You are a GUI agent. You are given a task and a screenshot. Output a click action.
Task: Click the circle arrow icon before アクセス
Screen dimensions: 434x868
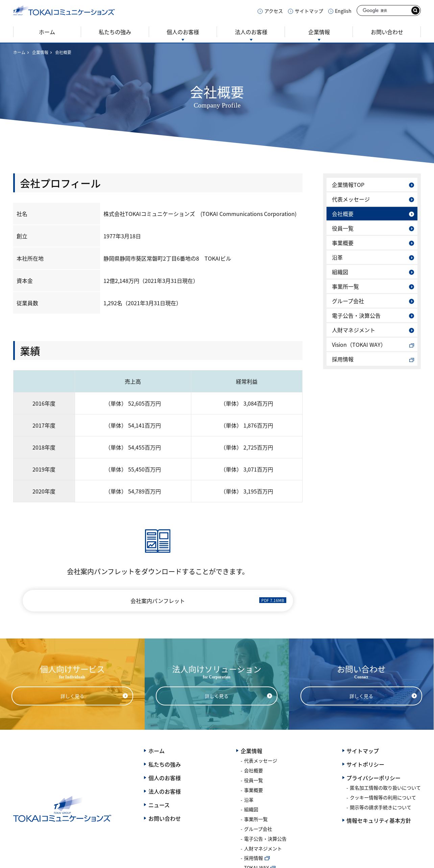click(260, 11)
